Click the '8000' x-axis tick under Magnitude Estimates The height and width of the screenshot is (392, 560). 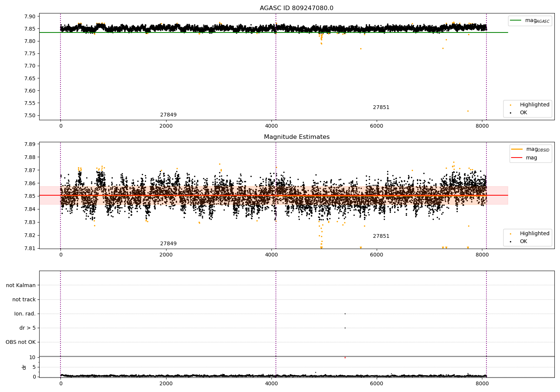tap(482, 255)
